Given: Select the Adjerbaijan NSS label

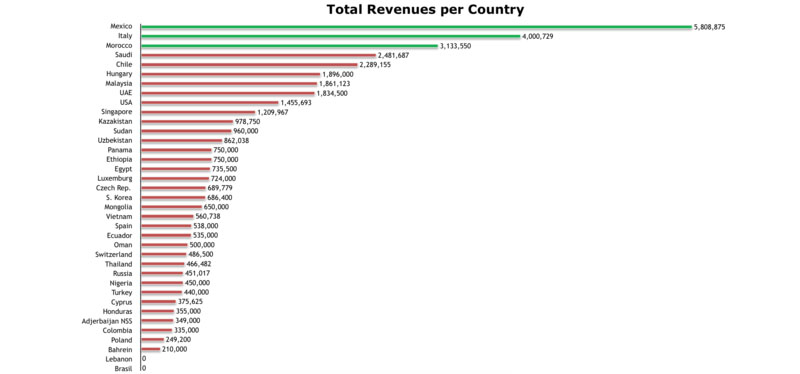Looking at the screenshot, I should click(x=107, y=321).
